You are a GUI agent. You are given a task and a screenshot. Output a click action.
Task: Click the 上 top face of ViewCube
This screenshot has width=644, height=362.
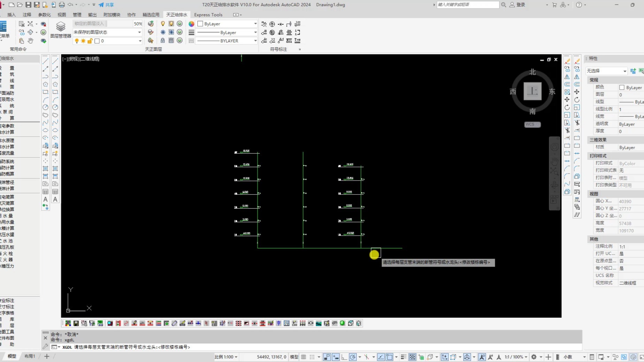[532, 91]
